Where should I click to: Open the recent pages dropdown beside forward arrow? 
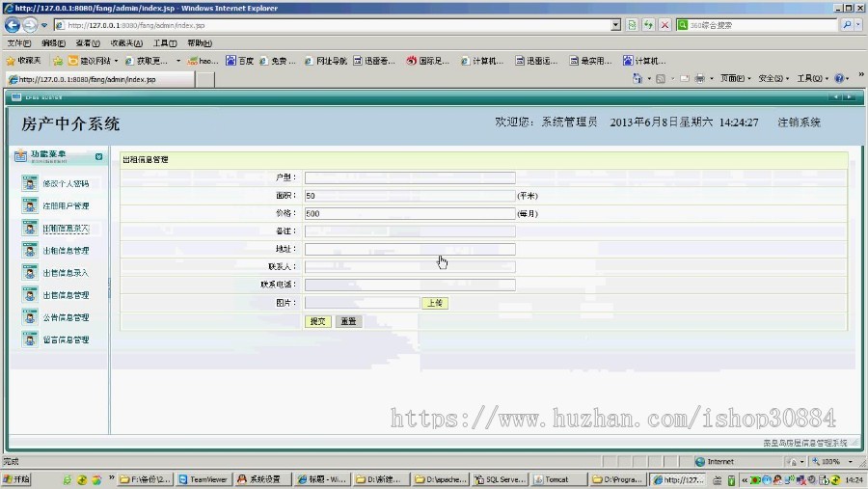tap(44, 25)
